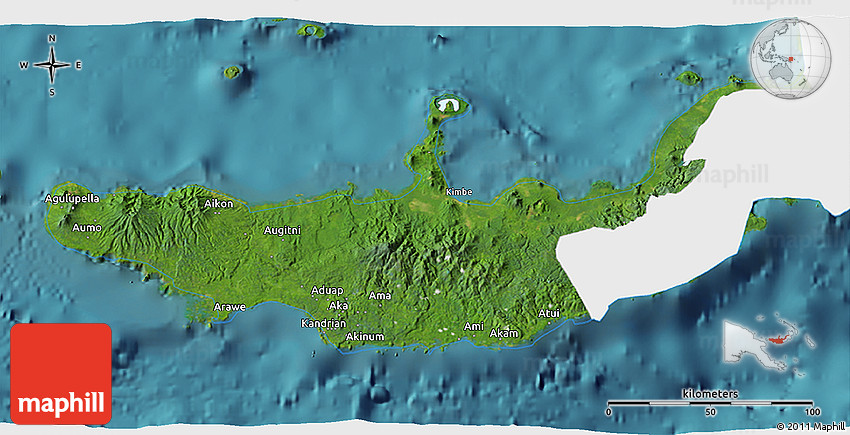Viewport: 850px width, 435px height.
Task: Select the Akinum label
Action: pyautogui.click(x=364, y=337)
